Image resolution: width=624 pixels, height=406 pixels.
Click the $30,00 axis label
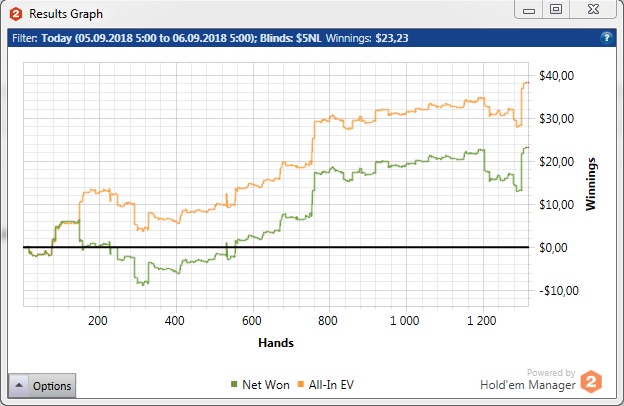tap(556, 119)
